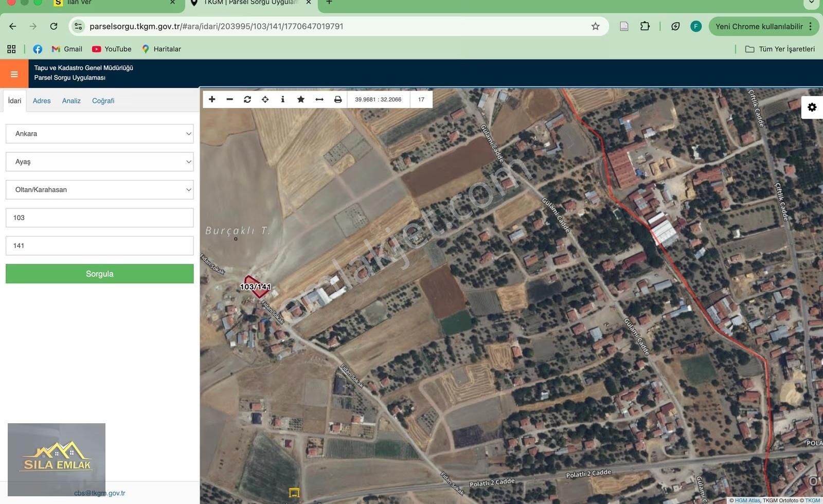823x504 pixels.
Task: Print the current map view
Action: pyautogui.click(x=337, y=99)
